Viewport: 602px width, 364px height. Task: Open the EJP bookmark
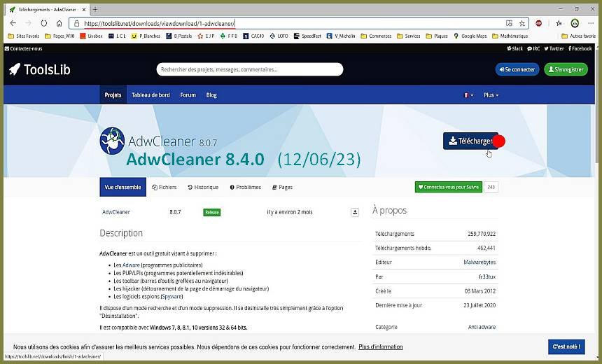pyautogui.click(x=206, y=36)
